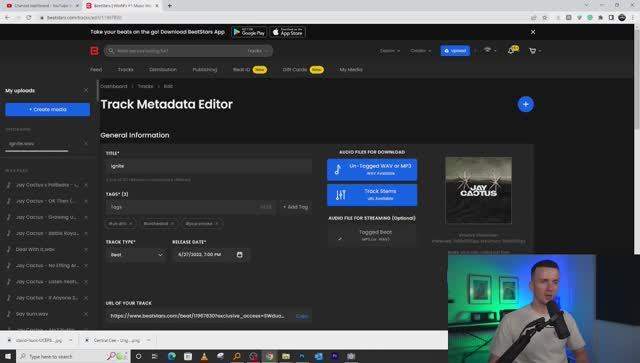
Task: Dismiss the BeatStars app download banner
Action: [533, 32]
